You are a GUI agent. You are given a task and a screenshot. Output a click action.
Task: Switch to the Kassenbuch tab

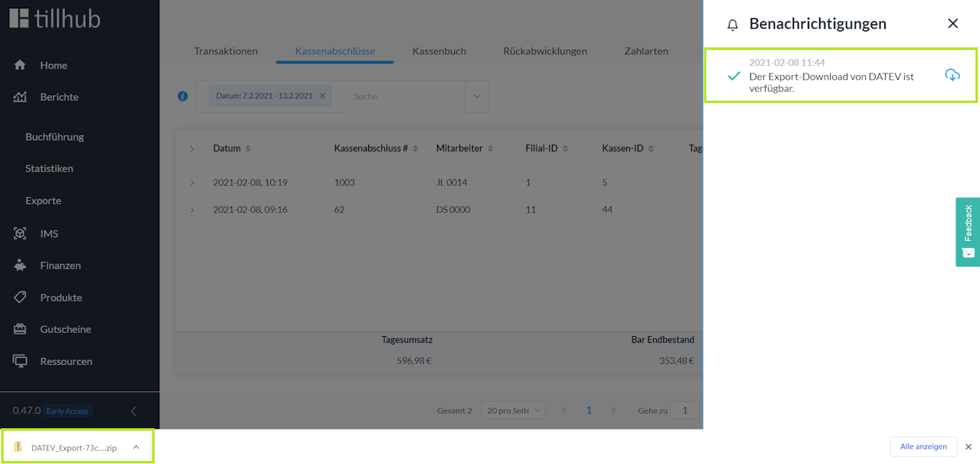[x=439, y=51]
